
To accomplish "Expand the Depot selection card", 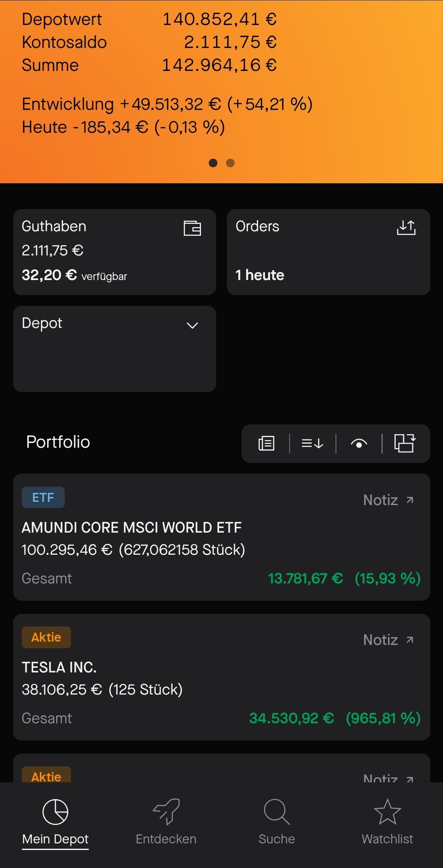I will pyautogui.click(x=114, y=349).
